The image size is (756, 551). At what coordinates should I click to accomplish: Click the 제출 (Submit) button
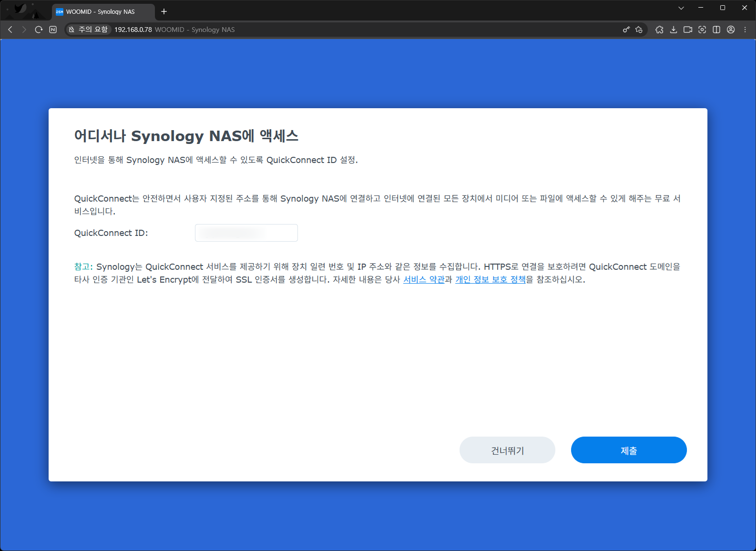click(x=629, y=450)
